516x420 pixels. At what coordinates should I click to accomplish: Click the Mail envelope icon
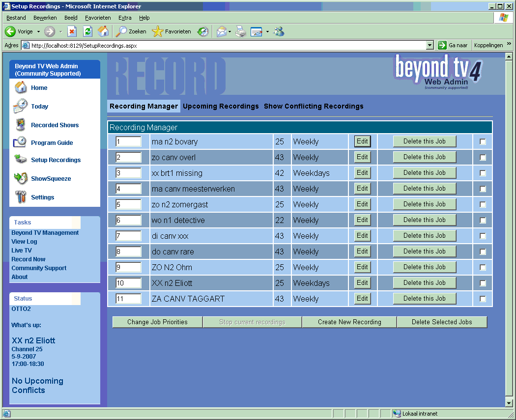[x=222, y=31]
